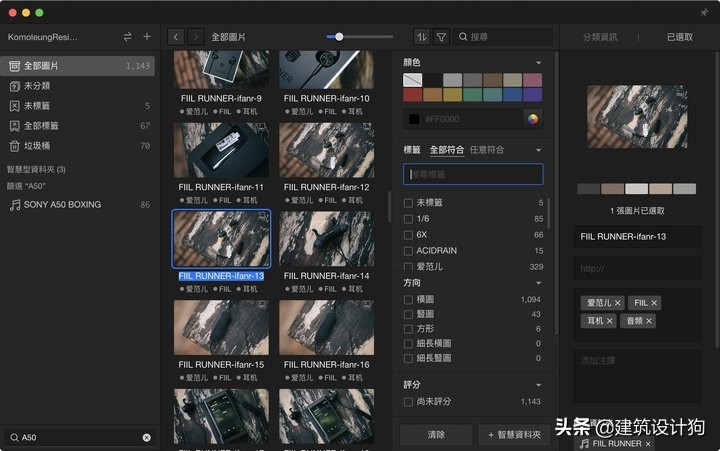Remove the 耳机 tag via its x
This screenshot has height=451, width=720.
pyautogui.click(x=609, y=321)
